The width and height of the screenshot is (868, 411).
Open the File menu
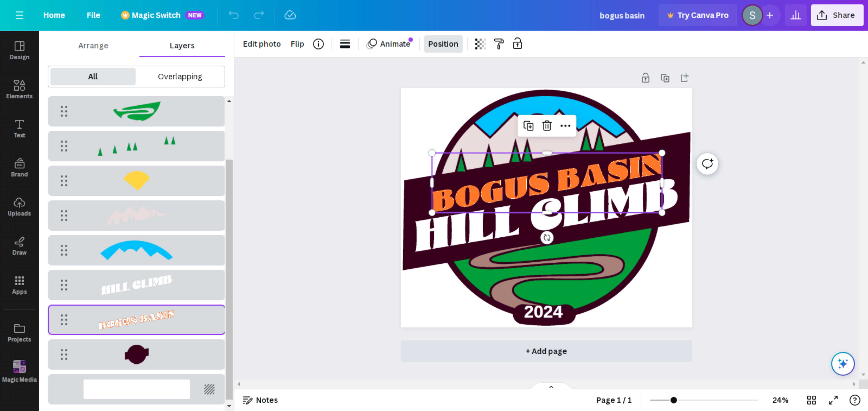[x=93, y=15]
